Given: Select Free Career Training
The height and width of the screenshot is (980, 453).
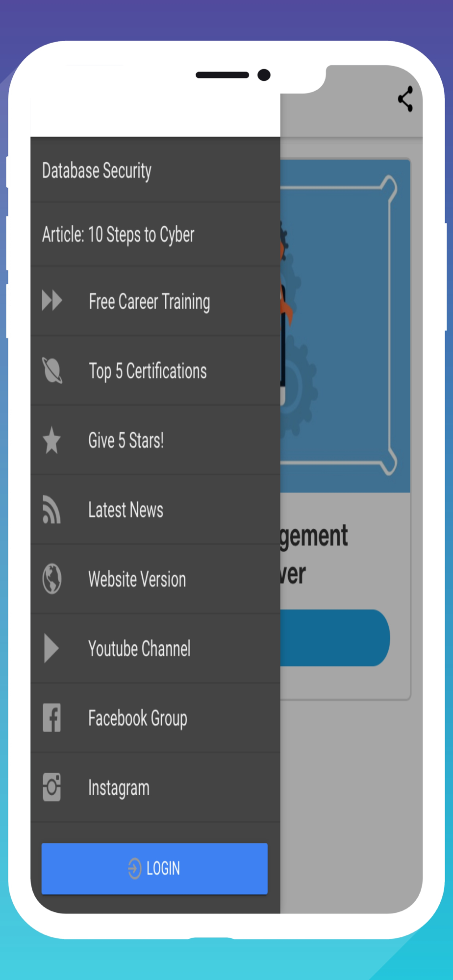Looking at the screenshot, I should click(x=155, y=301).
